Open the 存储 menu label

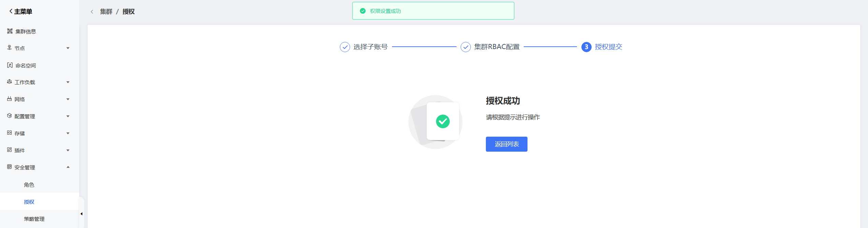tap(20, 134)
